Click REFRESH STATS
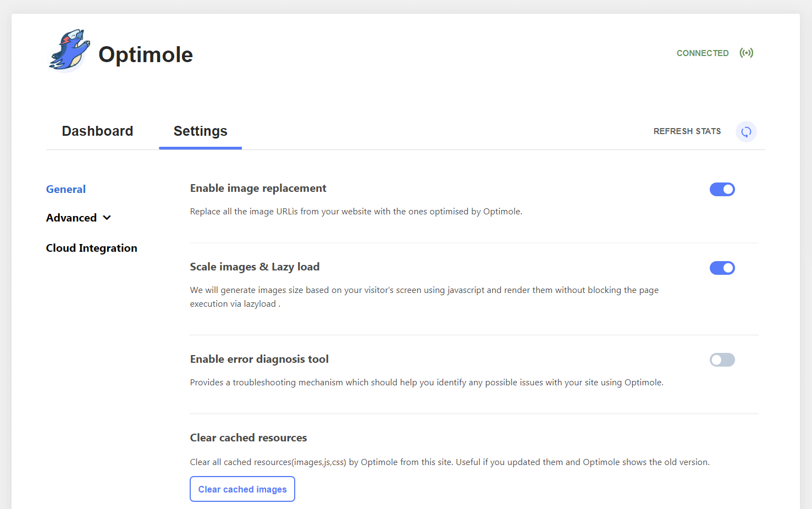812x509 pixels. pyautogui.click(x=687, y=131)
